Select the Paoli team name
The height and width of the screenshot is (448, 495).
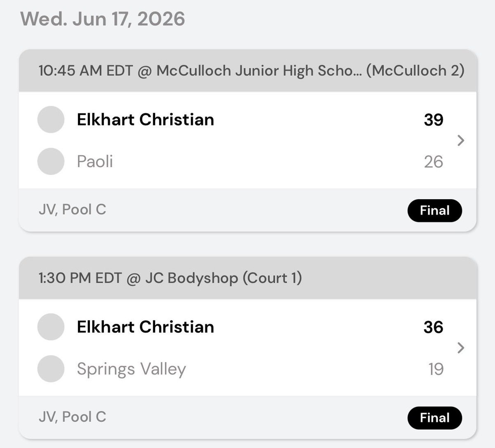click(95, 162)
